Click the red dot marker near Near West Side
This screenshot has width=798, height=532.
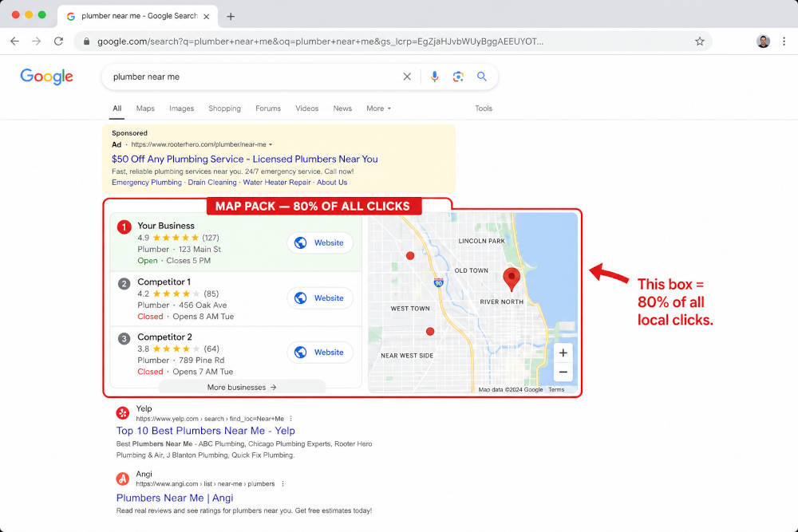tap(430, 331)
